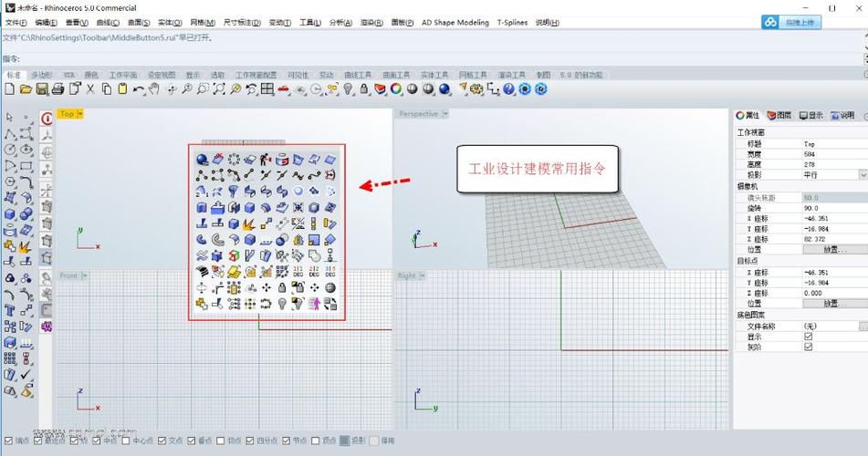Select the Polyline tool in the left sidebar

click(x=9, y=133)
